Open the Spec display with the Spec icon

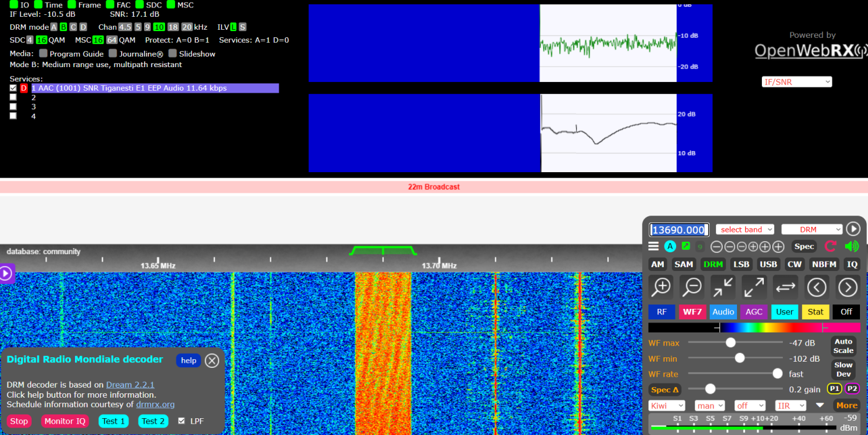tap(803, 246)
